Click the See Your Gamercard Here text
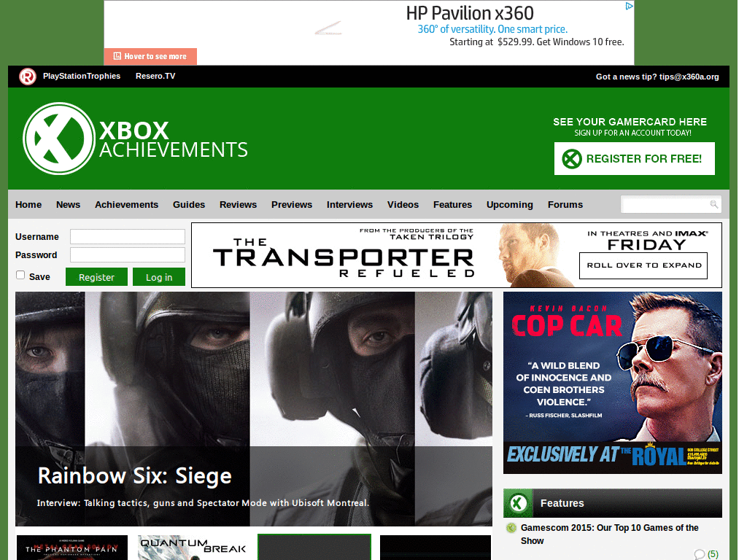747x560 pixels. (630, 122)
